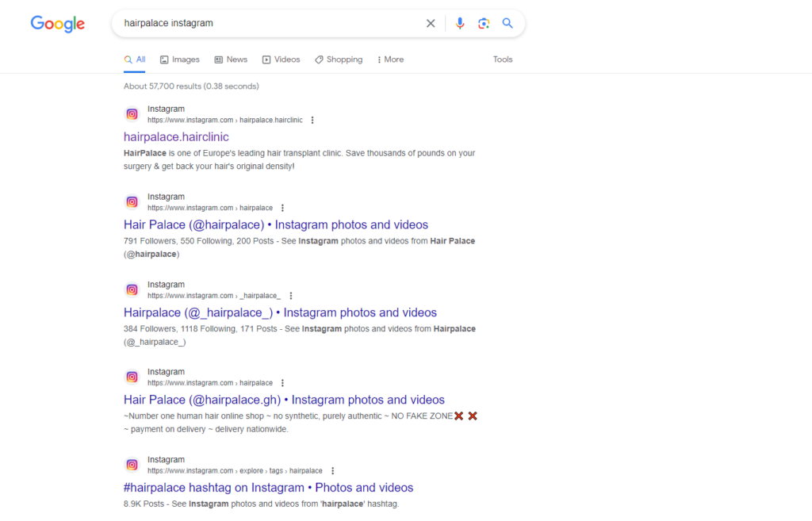Start voice search with microphone icon
Image resolution: width=812 pixels, height=521 pixels.
tap(459, 24)
